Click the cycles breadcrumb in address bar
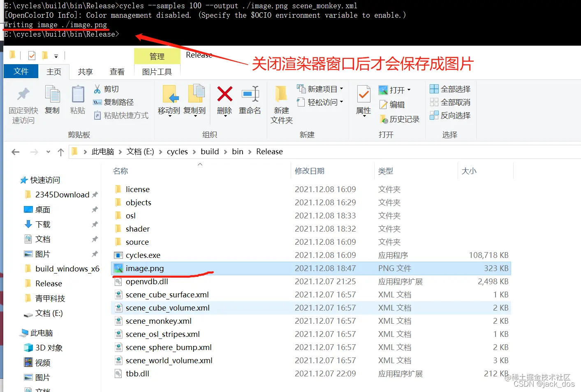This screenshot has width=581, height=392. [x=177, y=152]
